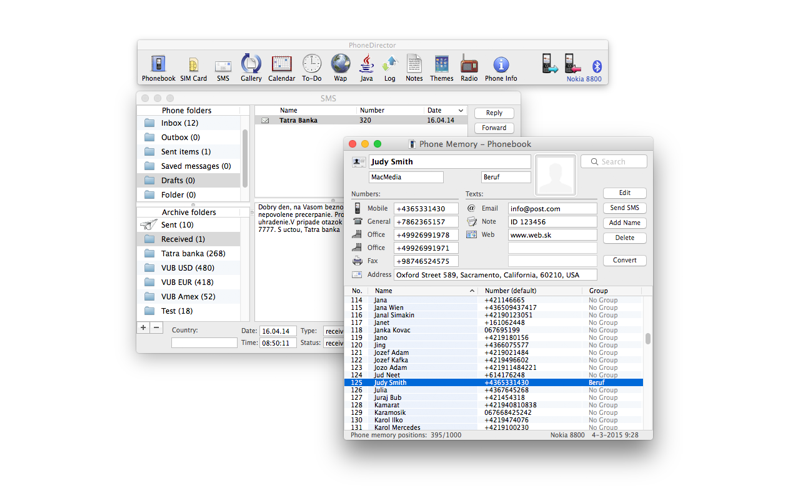This screenshot has height=500, width=800.
Task: Click the Fax printer icon
Action: click(x=357, y=261)
